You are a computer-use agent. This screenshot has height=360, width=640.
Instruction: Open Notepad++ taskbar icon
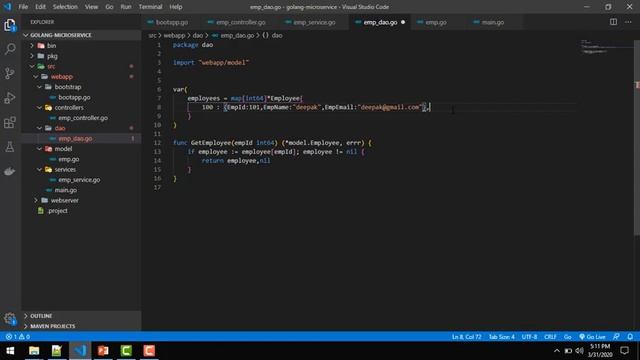[57, 351]
